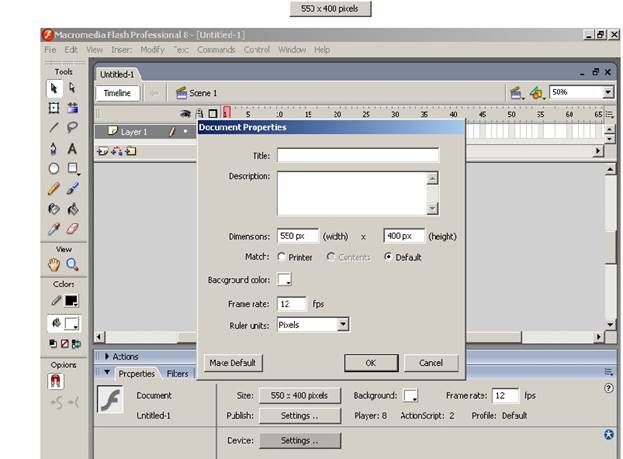623x459 pixels.
Task: Click the dialog Frame rate field
Action: (292, 304)
